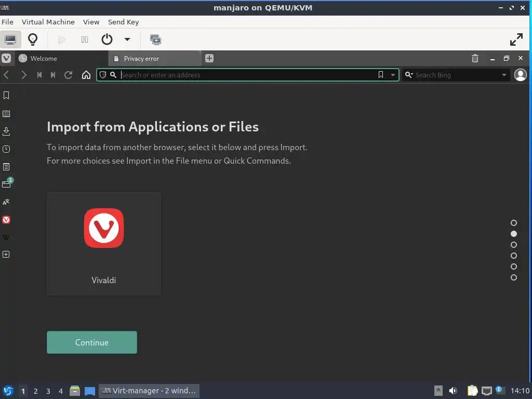Shut down VM with power icon
The height and width of the screenshot is (399, 532).
click(107, 39)
